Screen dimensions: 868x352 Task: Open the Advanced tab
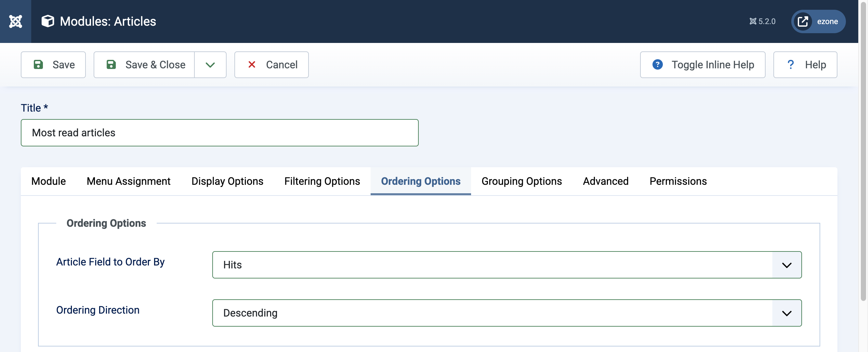606,181
